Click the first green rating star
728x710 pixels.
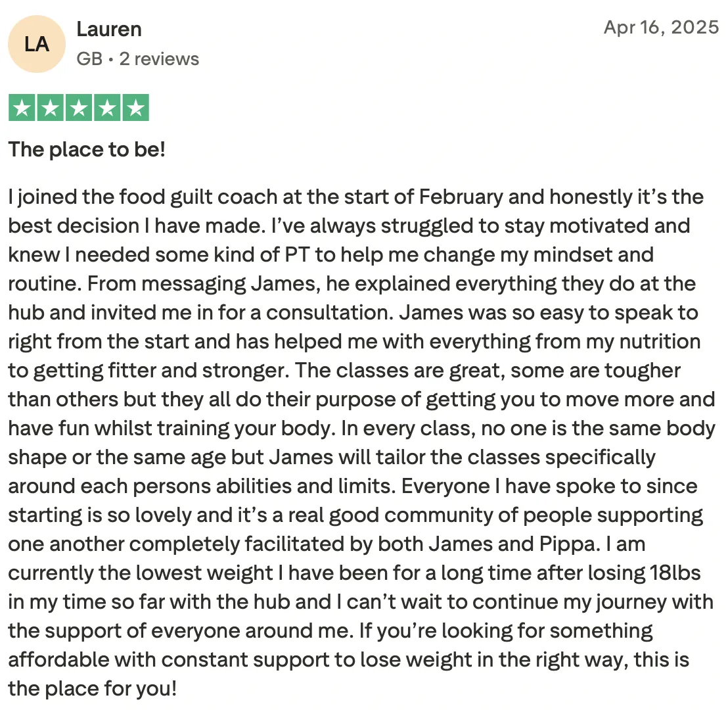(x=22, y=108)
